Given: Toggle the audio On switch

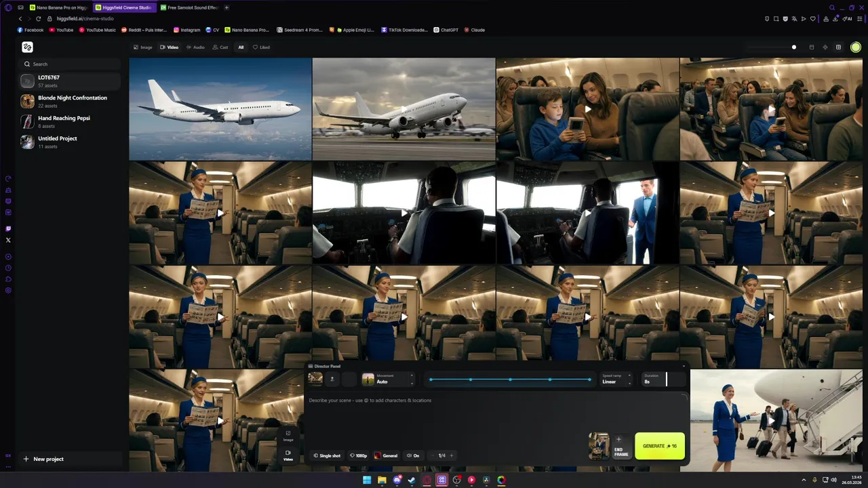Looking at the screenshot, I should 413,455.
